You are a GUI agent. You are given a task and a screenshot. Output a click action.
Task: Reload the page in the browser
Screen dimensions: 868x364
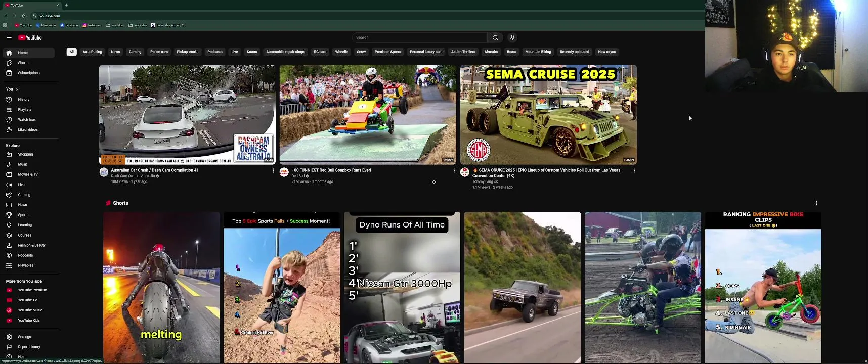23,16
